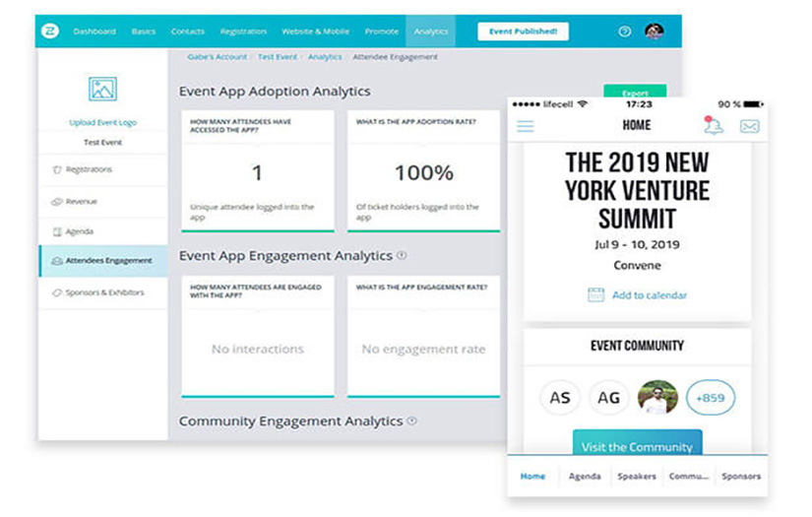Open the AS community member avatar

click(x=560, y=398)
